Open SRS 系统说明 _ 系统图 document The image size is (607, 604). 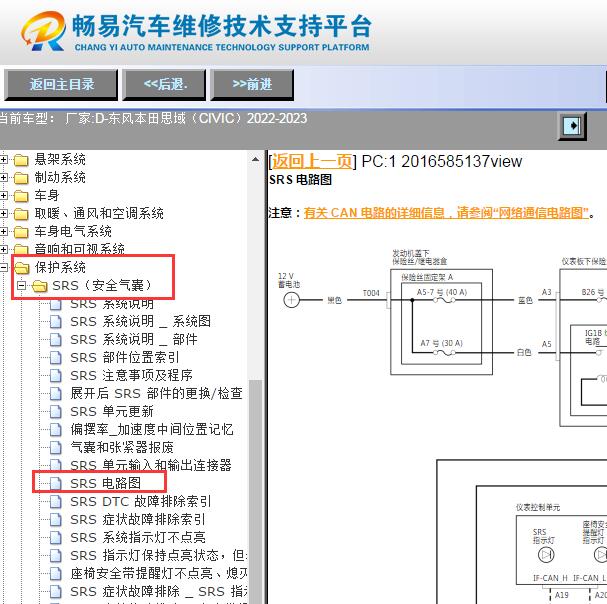tap(141, 321)
